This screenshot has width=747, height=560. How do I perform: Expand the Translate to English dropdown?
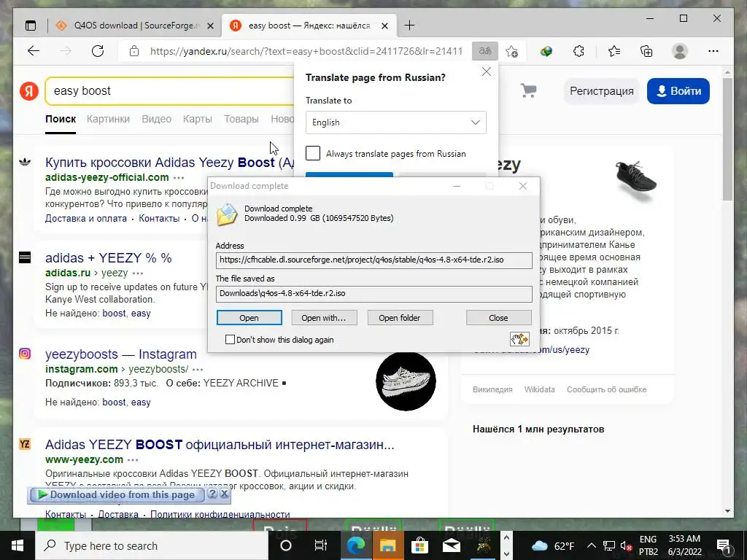(x=396, y=122)
